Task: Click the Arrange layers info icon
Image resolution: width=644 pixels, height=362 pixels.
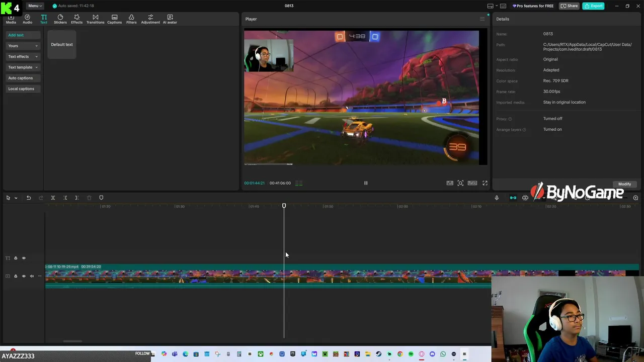Action: coord(524,130)
